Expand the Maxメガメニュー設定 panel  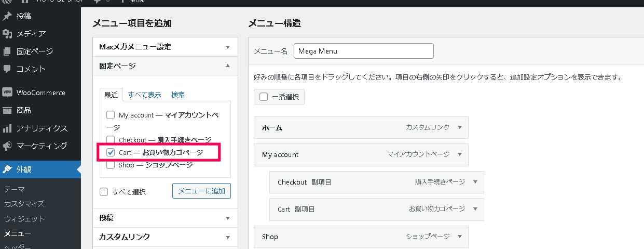coord(227,47)
